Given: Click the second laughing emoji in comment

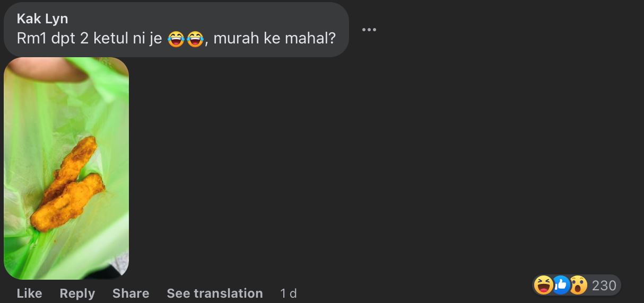Looking at the screenshot, I should point(195,39).
